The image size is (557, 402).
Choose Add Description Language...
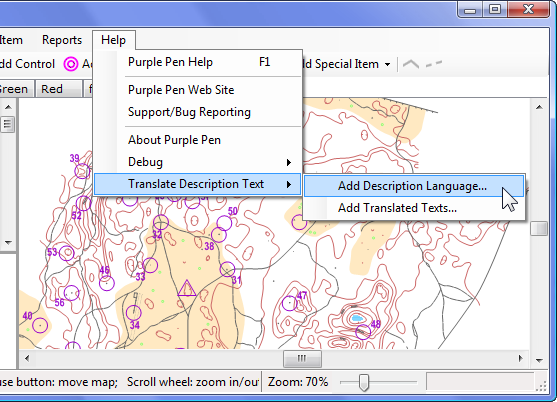coord(414,186)
